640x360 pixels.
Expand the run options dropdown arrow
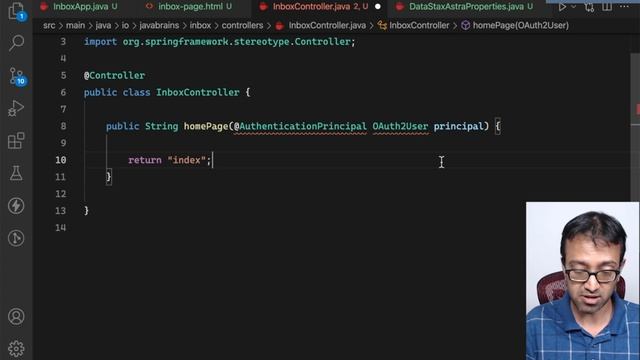pyautogui.click(x=573, y=7)
